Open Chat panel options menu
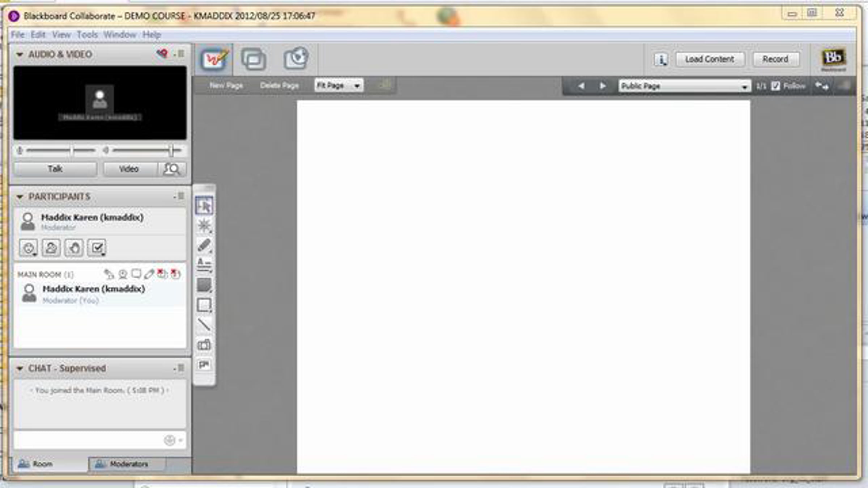The width and height of the screenshot is (868, 488). tap(179, 368)
